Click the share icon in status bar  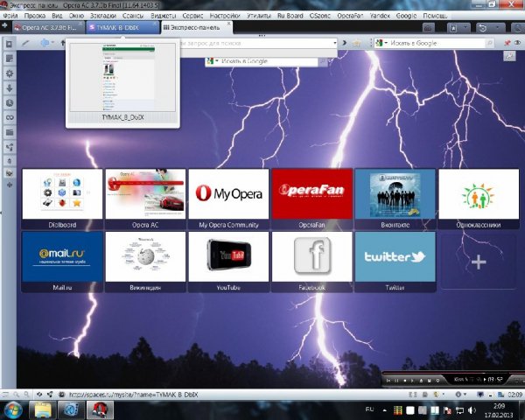click(x=50, y=395)
